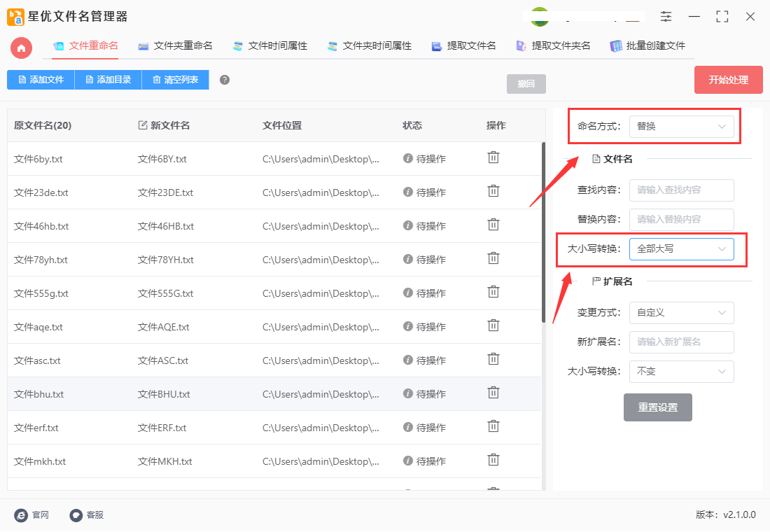Expand the 命名方式 dropdown
The image size is (770, 532).
(x=681, y=127)
